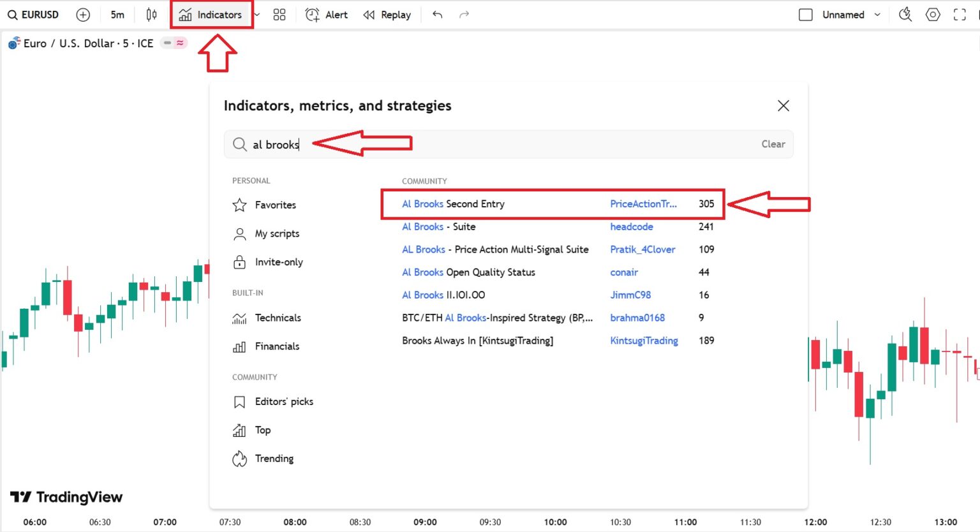Image resolution: width=980 pixels, height=532 pixels.
Task: Select Al Brooks Second Entry indicator
Action: 453,204
